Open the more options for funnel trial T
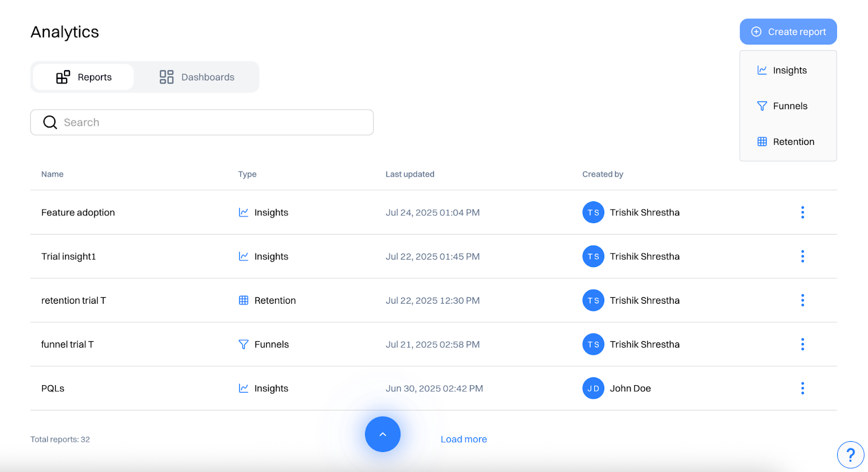Image resolution: width=868 pixels, height=472 pixels. pyautogui.click(x=802, y=345)
